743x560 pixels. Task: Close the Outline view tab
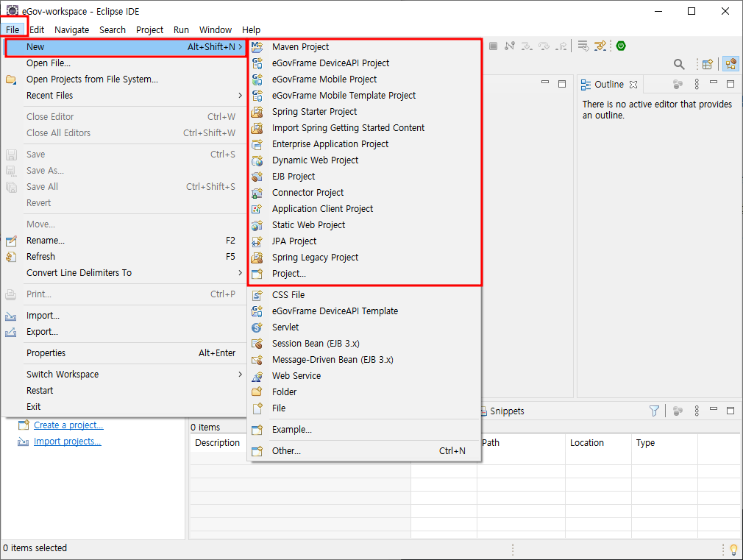pos(633,85)
